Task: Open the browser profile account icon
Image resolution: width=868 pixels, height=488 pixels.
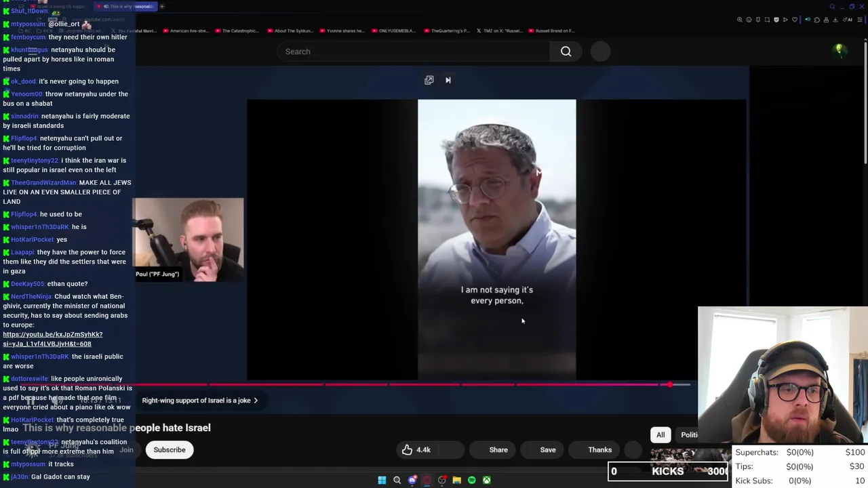Action: [826, 20]
